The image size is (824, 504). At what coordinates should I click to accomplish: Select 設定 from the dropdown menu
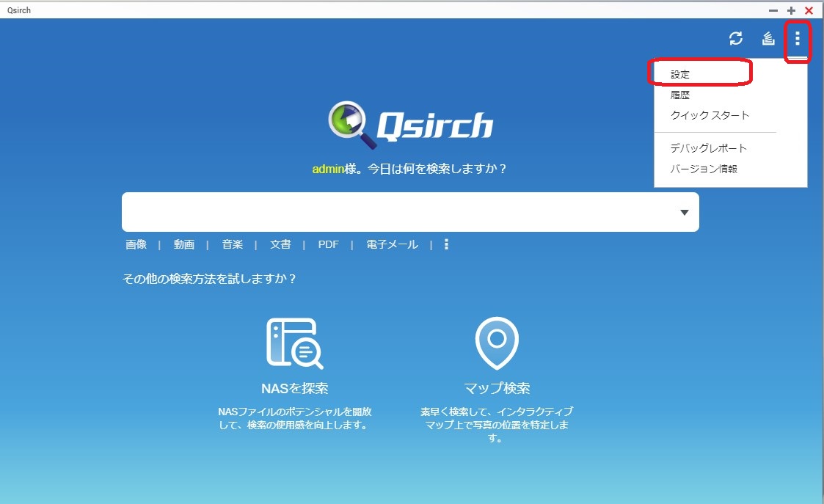coord(680,75)
